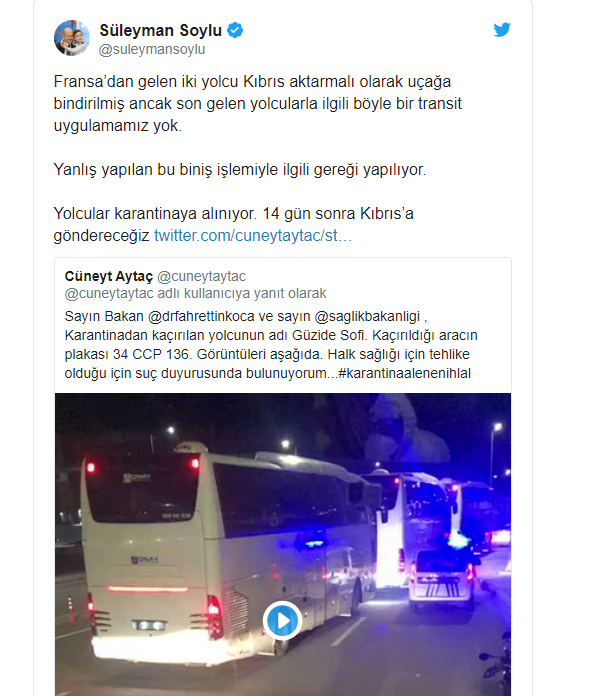Click the video thumbnail of buses
The height and width of the screenshot is (696, 604).
283,544
